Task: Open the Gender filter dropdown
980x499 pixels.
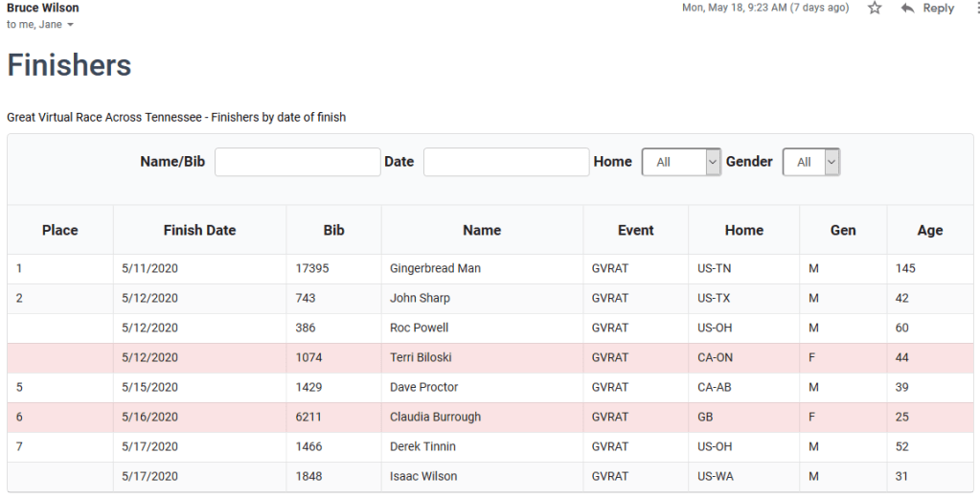Action: click(x=811, y=162)
